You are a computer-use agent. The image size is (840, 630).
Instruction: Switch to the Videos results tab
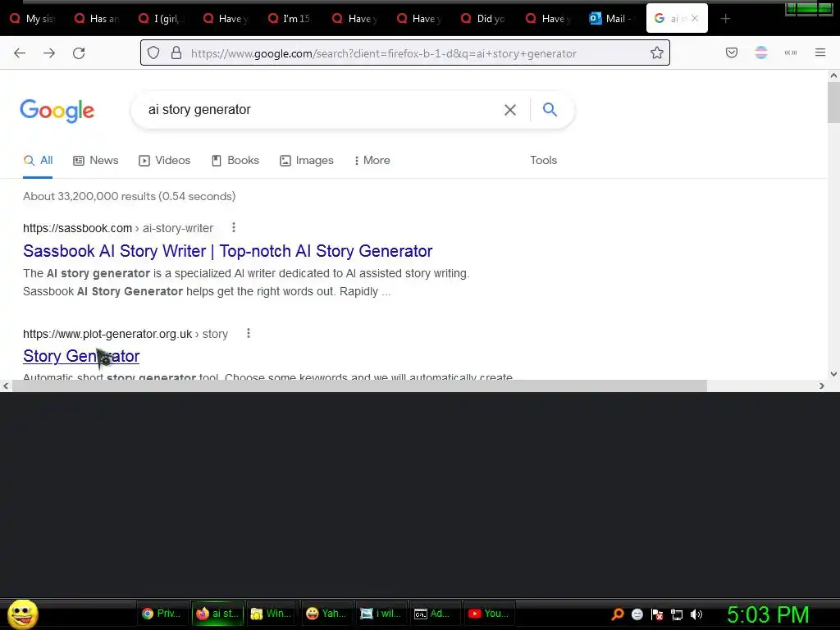[x=164, y=160]
